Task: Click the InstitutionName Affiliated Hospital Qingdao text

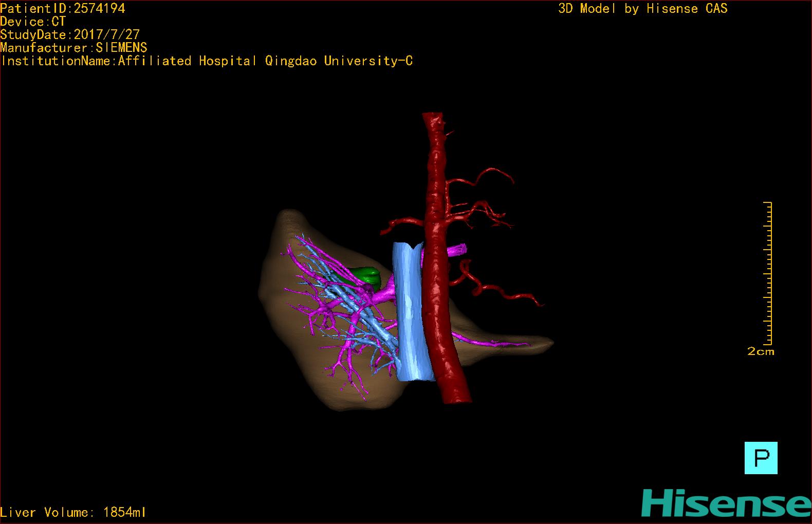Action: (207, 61)
